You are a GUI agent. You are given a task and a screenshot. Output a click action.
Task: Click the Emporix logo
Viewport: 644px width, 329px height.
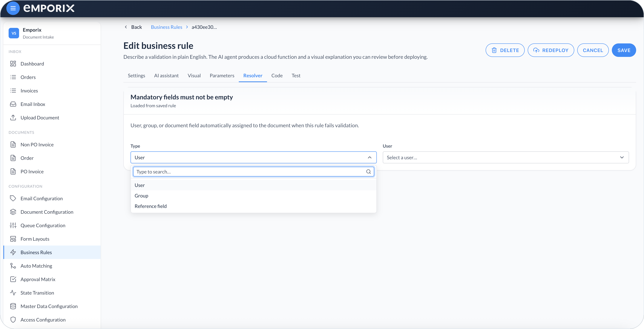49,8
